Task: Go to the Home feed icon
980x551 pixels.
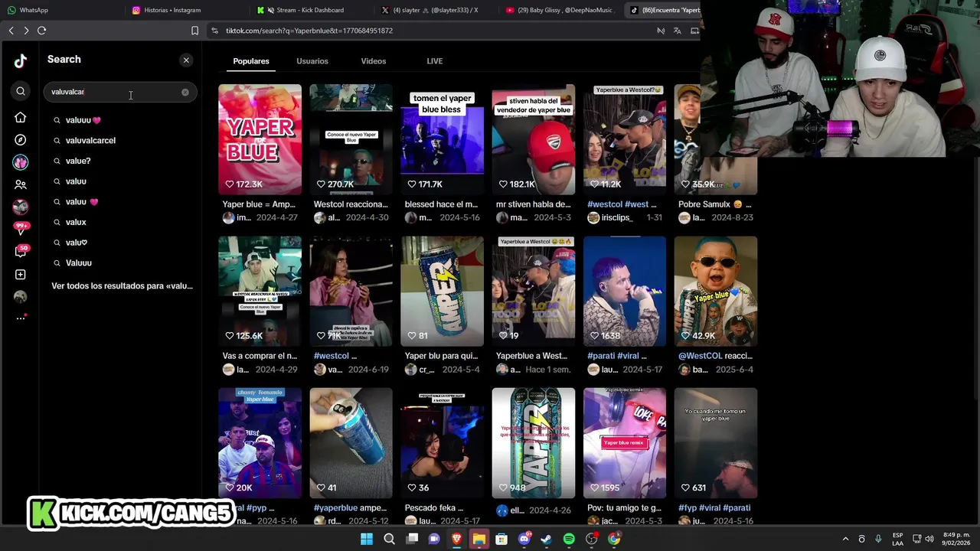Action: [21, 118]
